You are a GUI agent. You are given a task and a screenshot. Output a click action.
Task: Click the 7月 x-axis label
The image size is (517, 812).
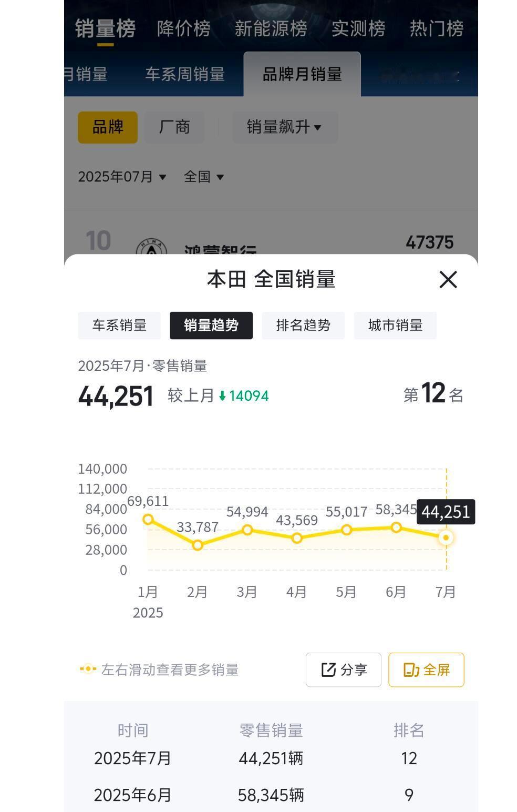[x=446, y=592]
